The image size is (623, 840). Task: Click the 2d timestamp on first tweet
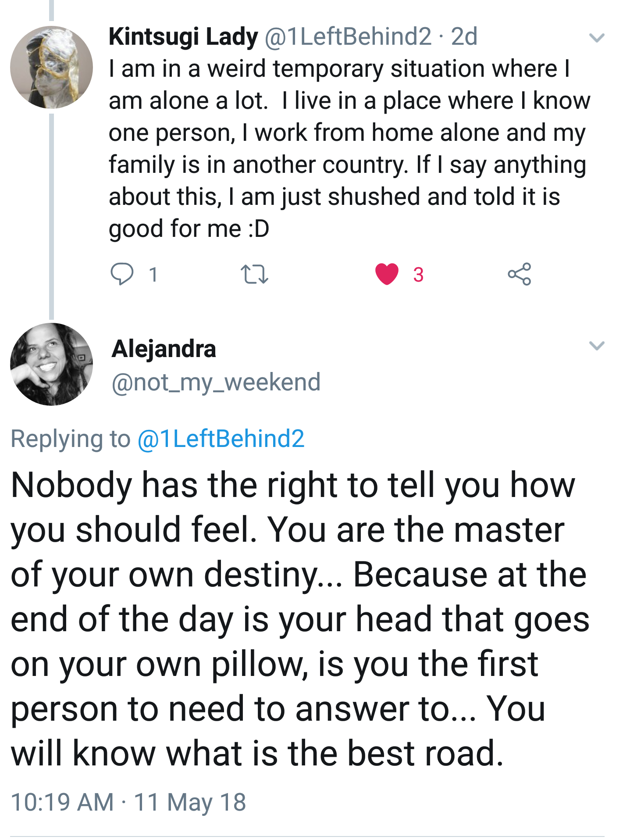[x=464, y=36]
